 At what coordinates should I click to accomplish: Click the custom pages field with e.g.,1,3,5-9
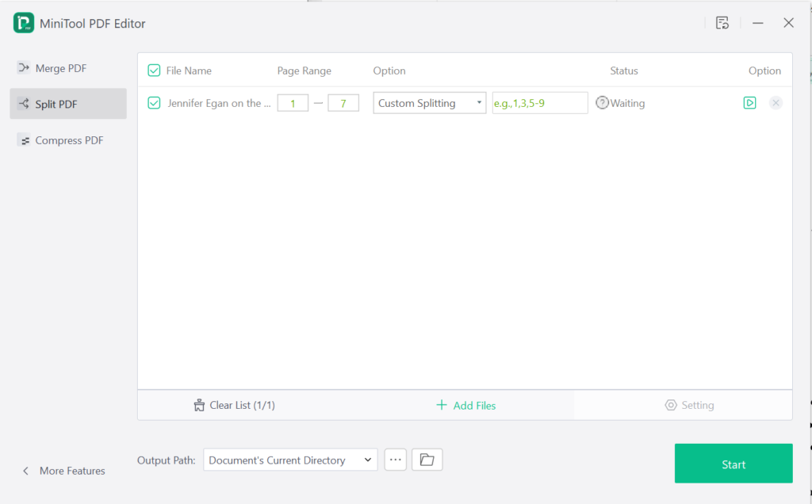coord(539,103)
